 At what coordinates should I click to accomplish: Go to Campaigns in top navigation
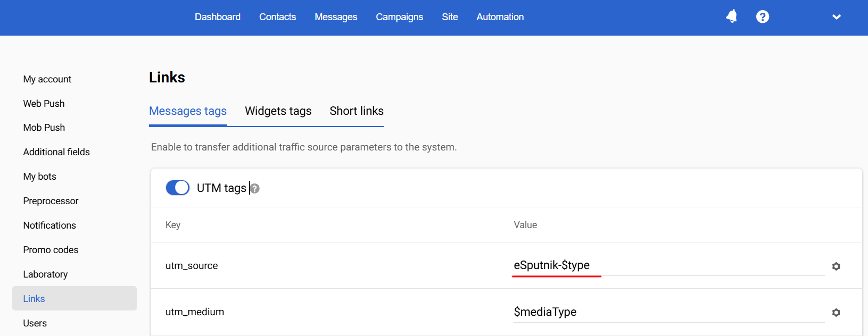399,17
